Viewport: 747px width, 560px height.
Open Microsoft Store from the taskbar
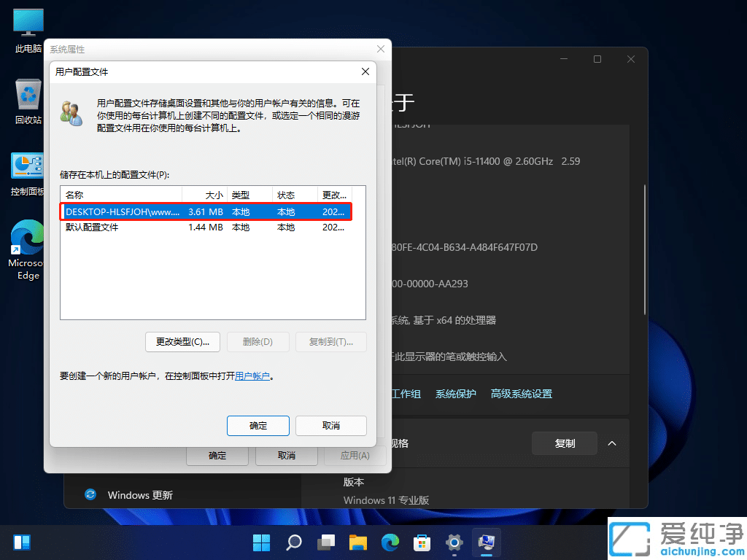422,542
